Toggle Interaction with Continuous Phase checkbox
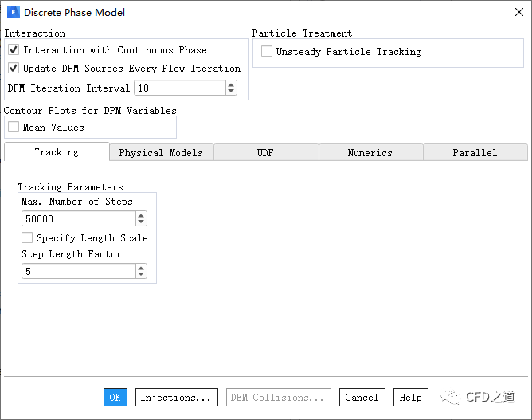Image resolution: width=532 pixels, height=420 pixels. click(14, 50)
